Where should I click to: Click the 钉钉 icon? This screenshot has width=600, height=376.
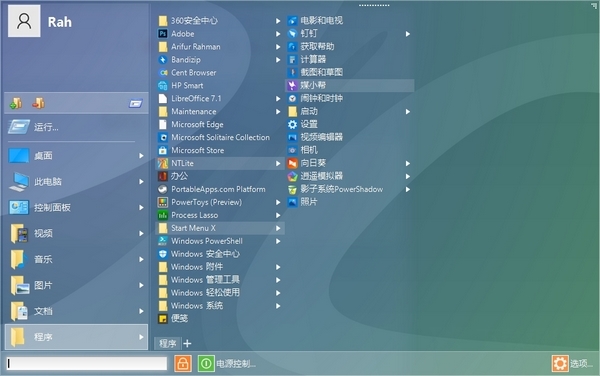click(x=292, y=34)
